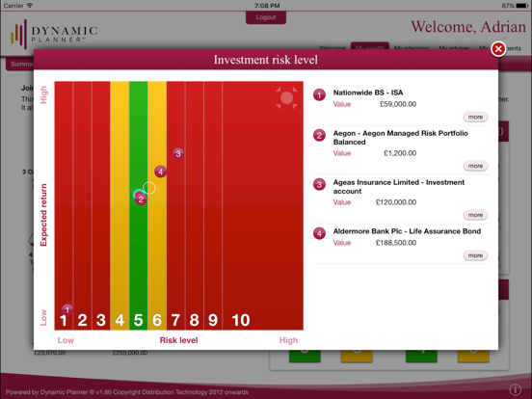Show more for Nationwide BS - ISA
The image size is (532, 399).
475,117
